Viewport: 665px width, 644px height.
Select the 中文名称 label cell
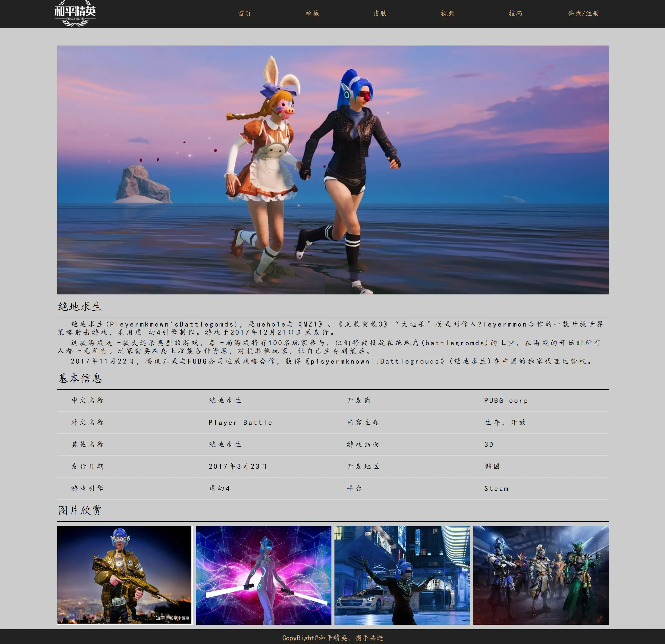point(88,401)
